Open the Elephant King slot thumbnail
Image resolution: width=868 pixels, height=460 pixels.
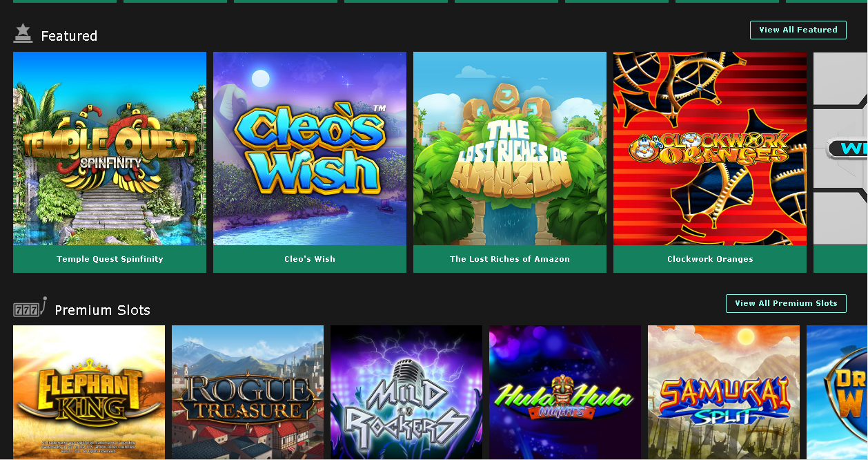(x=89, y=392)
